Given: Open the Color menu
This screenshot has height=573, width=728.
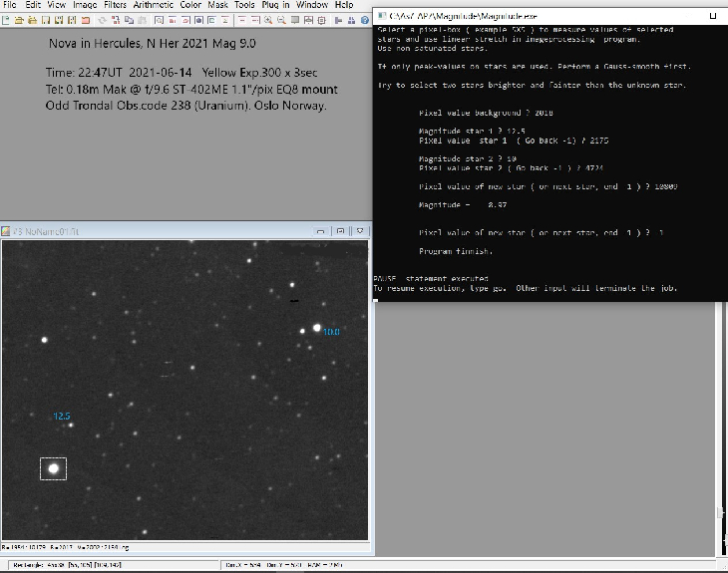Looking at the screenshot, I should click(190, 5).
